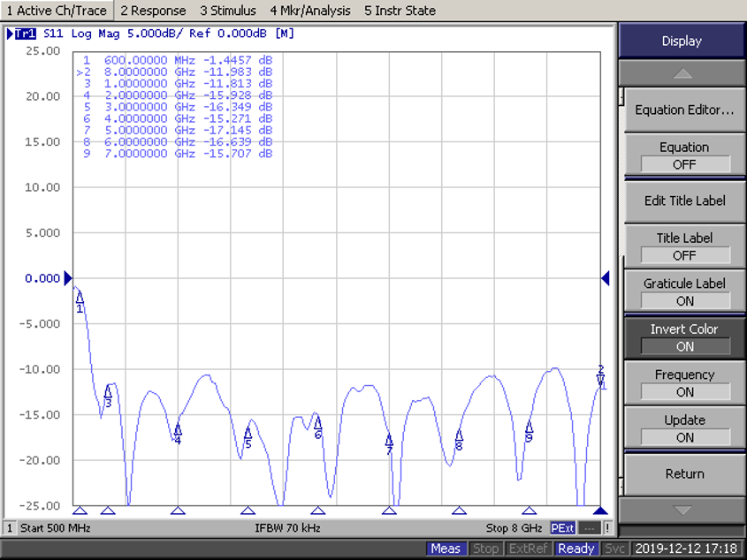Click marker 7 on the trace
Image resolution: width=747 pixels, height=560 pixels.
[x=389, y=443]
